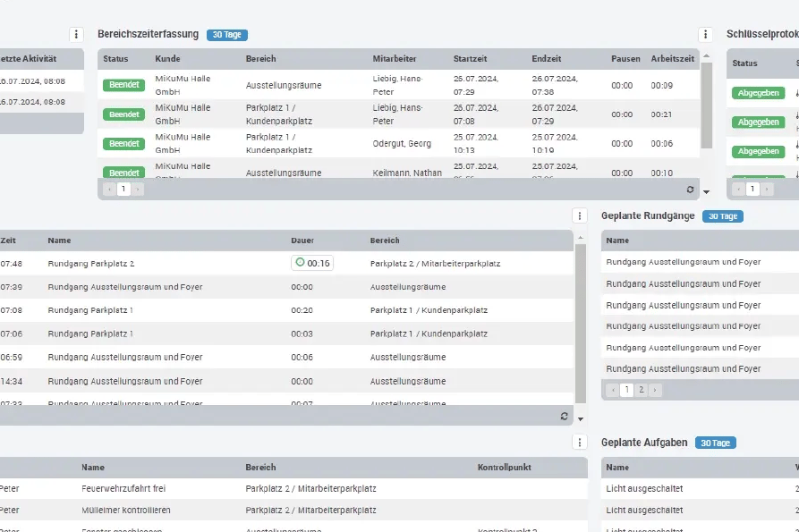Screen dimensions: 799x532
Task: Select Mülleimer kontrollieren task
Action: click(x=126, y=510)
